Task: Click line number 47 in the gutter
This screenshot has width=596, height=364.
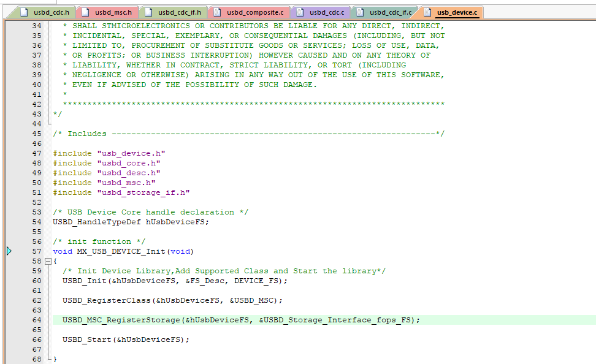Action: pyautogui.click(x=37, y=153)
